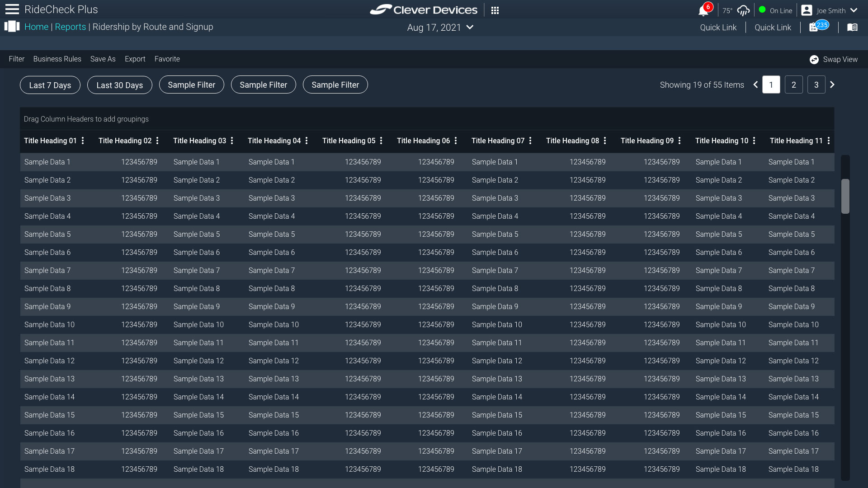
Task: Click the table vertical scrollbar thumb
Action: pyautogui.click(x=845, y=196)
